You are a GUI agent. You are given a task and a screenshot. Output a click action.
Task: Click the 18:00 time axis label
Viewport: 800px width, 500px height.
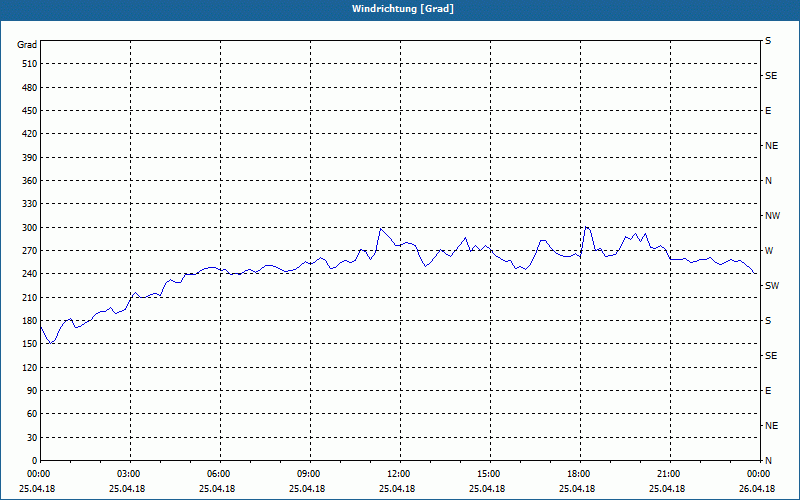(x=580, y=473)
